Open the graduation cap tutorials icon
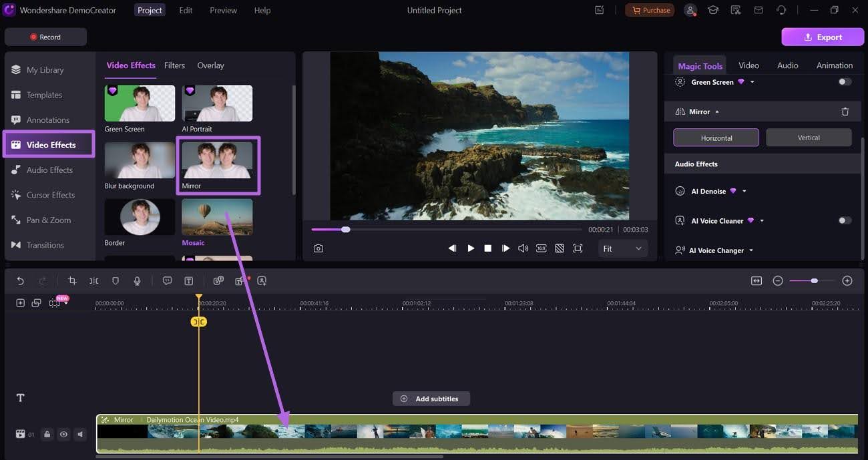Screen dimensions: 868x460 (713, 10)
